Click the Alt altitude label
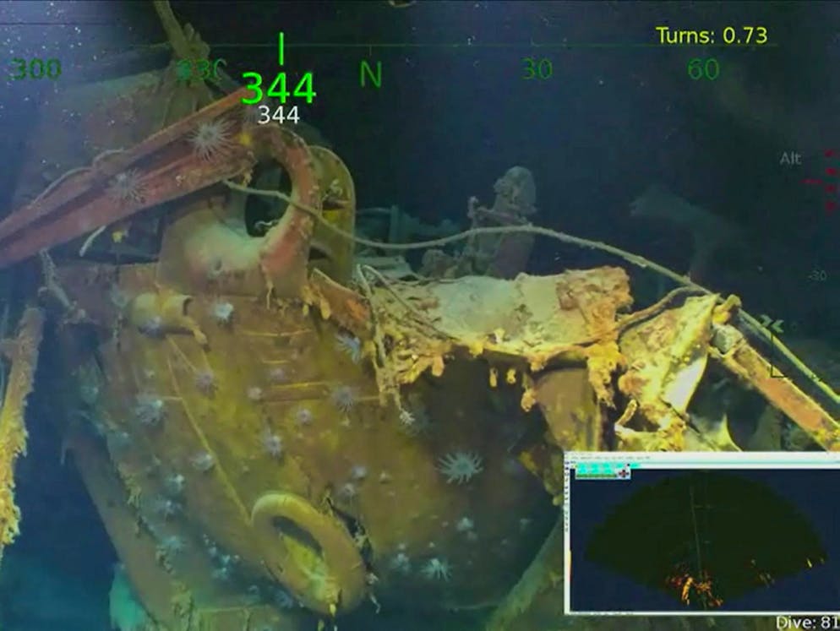Viewport: 840px width, 631px height. pos(789,159)
